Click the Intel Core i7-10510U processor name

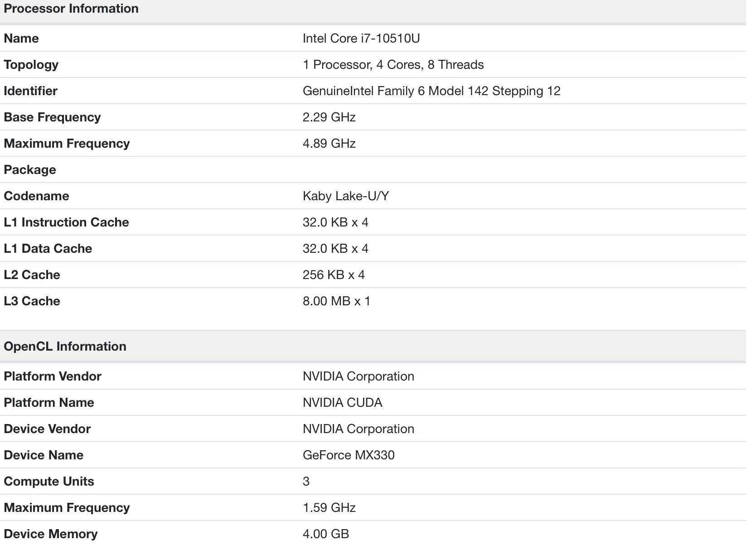point(361,38)
